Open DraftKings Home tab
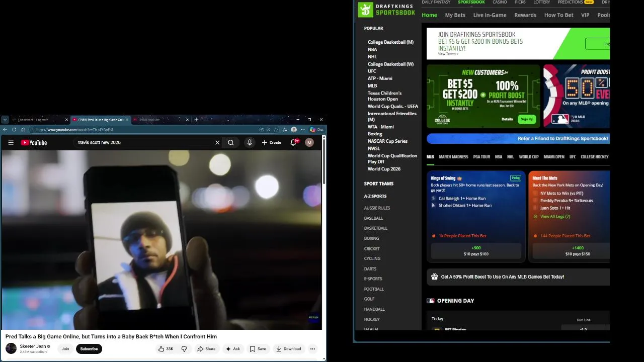 click(x=429, y=15)
